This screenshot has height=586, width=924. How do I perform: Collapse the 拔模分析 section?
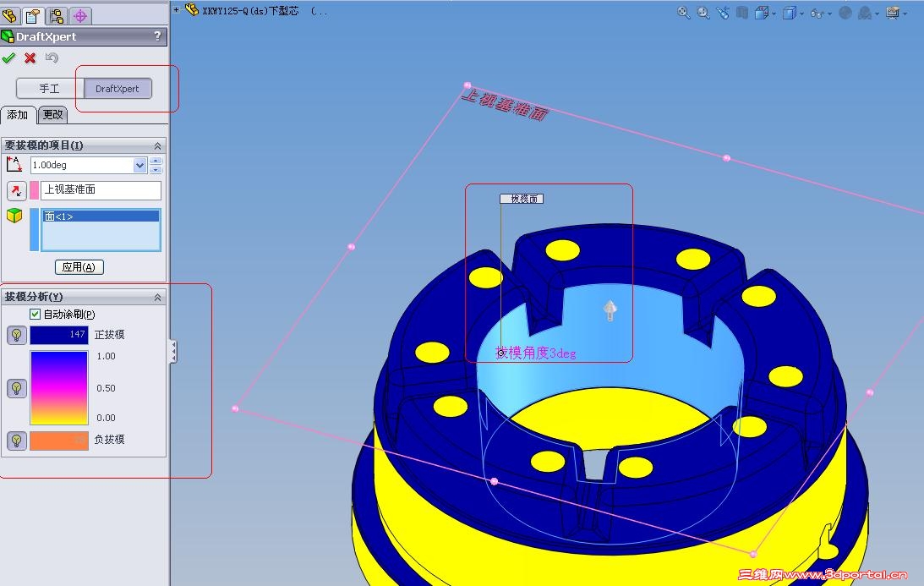tap(157, 297)
